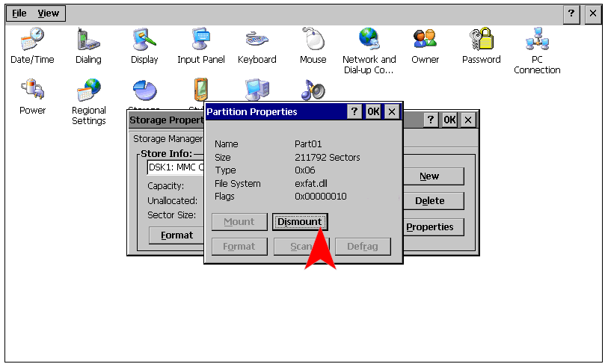This screenshot has width=605, height=364.
Task: Open the Input Panel icon
Action: (x=200, y=39)
